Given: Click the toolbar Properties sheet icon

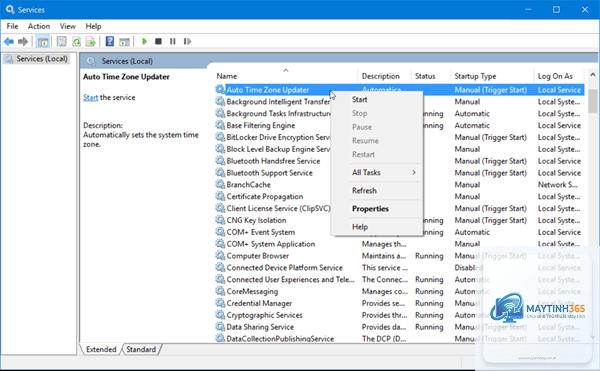Looking at the screenshot, I should click(61, 41).
